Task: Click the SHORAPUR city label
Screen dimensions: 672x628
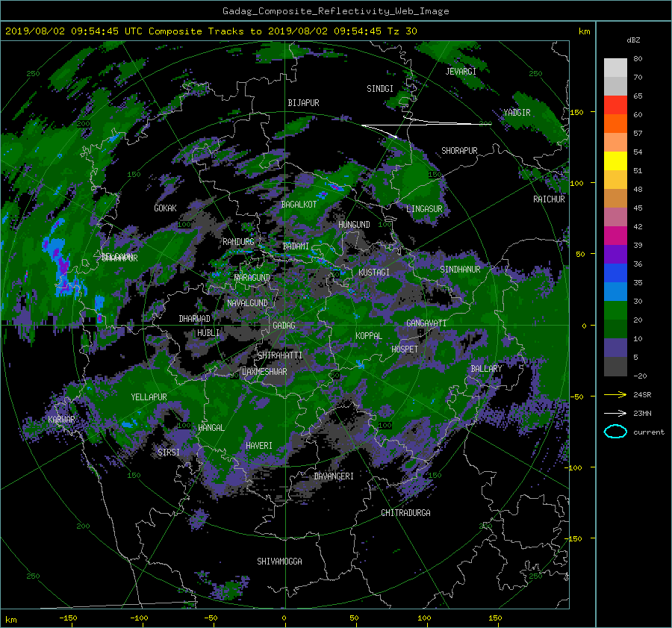Action: 459,151
